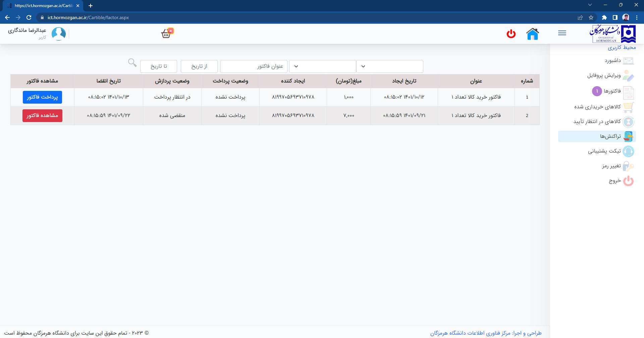Image resolution: width=644 pixels, height=338 pixels.
Task: Bookmark this page with star icon
Action: [591, 17]
